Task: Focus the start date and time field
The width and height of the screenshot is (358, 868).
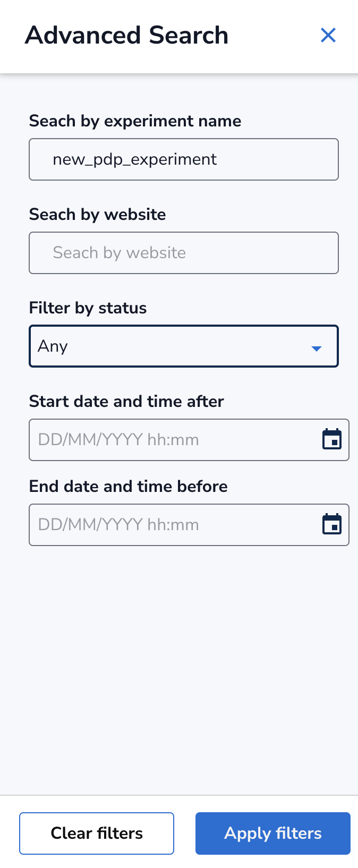Action: click(x=170, y=440)
